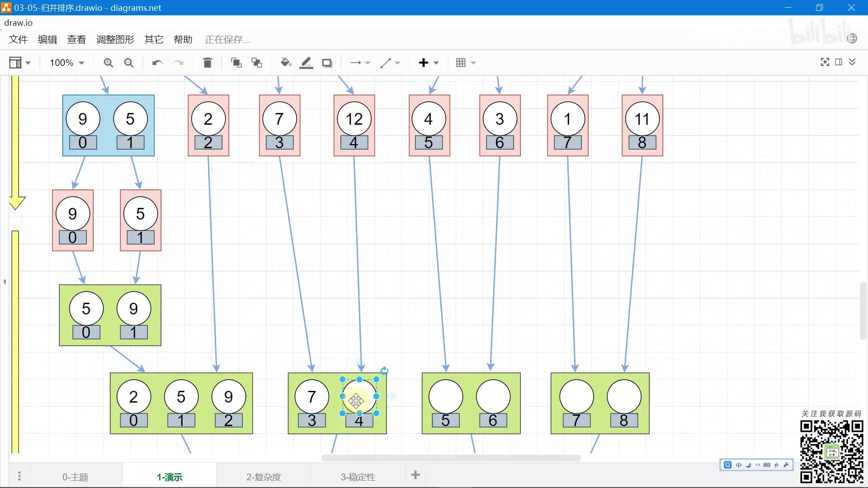
Task: Toggle fullscreen mode icon
Action: [825, 62]
